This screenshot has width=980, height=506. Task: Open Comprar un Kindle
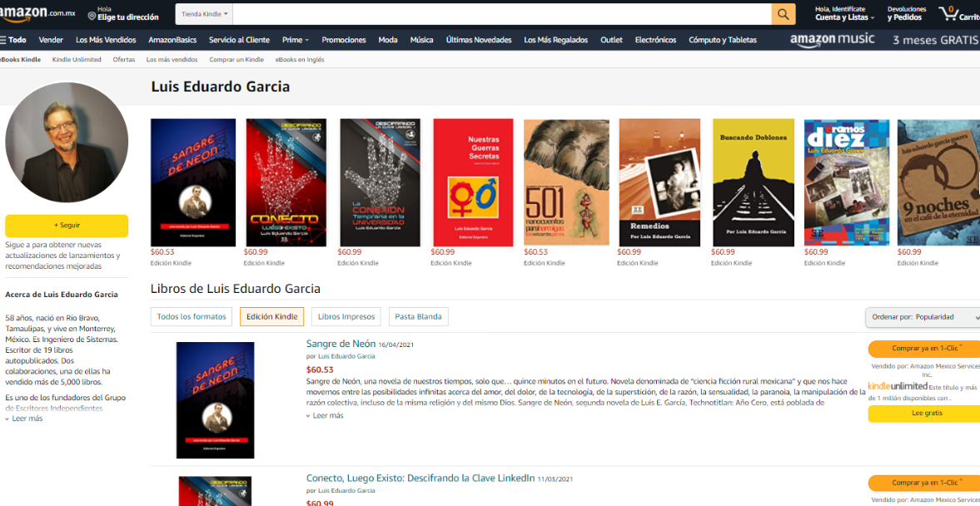click(x=236, y=60)
